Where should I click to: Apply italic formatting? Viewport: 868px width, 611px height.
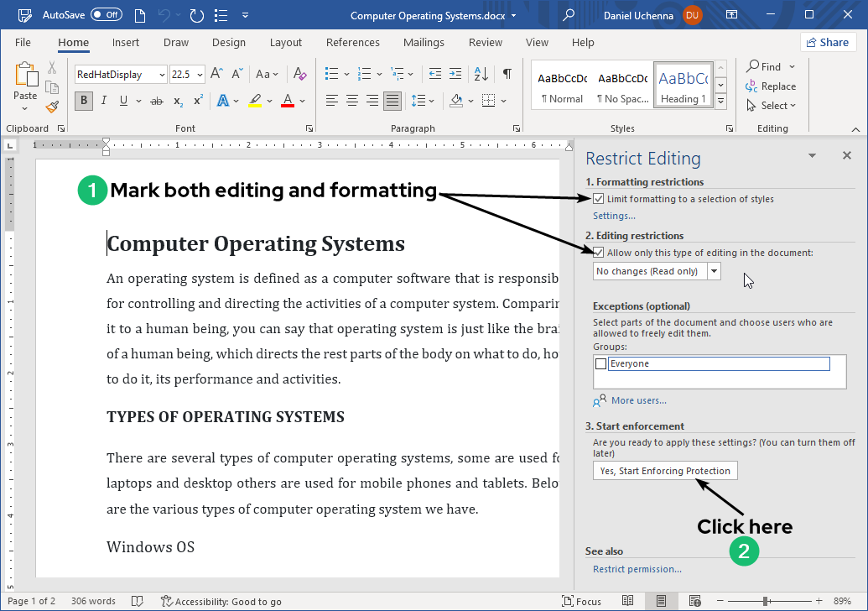[x=101, y=101]
